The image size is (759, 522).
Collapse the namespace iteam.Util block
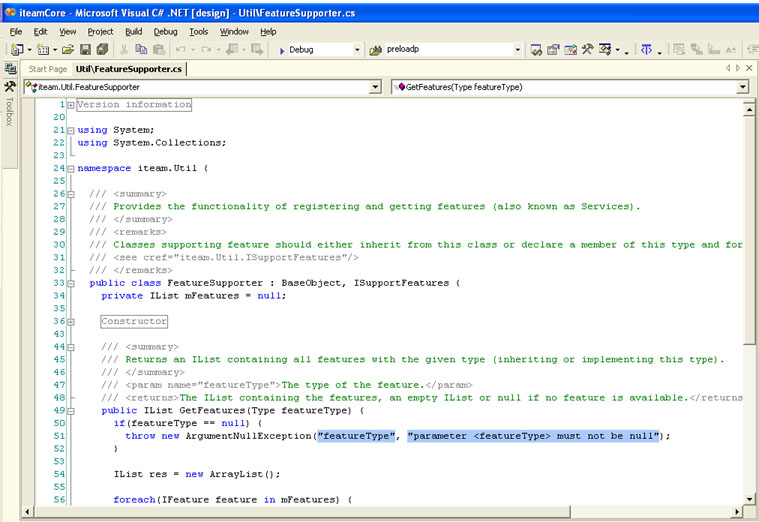(x=71, y=169)
